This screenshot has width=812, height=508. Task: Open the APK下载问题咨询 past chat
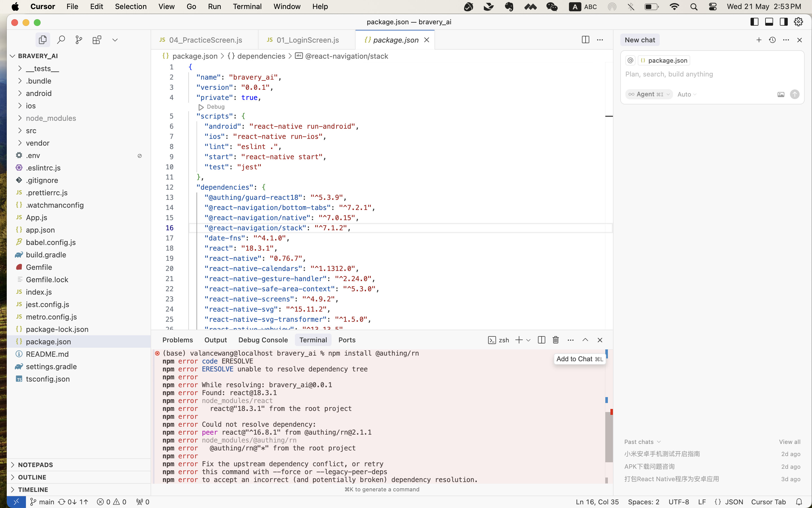[712, 466]
